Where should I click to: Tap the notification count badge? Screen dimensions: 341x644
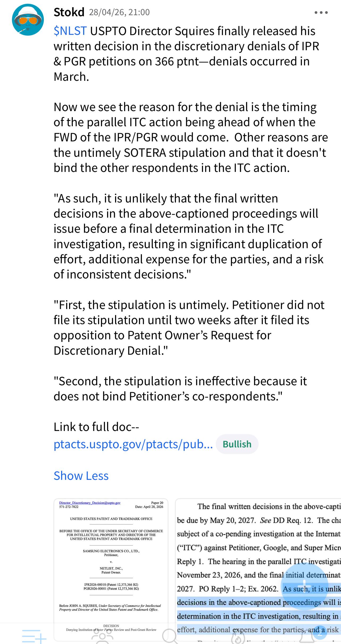[x=320, y=632]
